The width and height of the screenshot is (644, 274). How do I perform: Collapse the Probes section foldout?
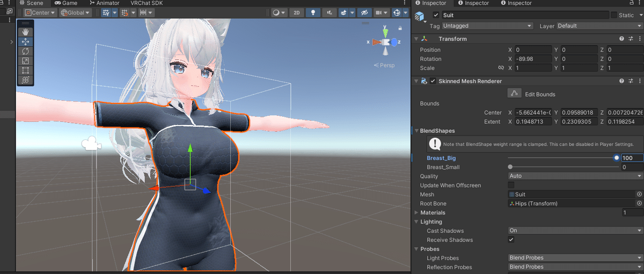(x=416, y=249)
